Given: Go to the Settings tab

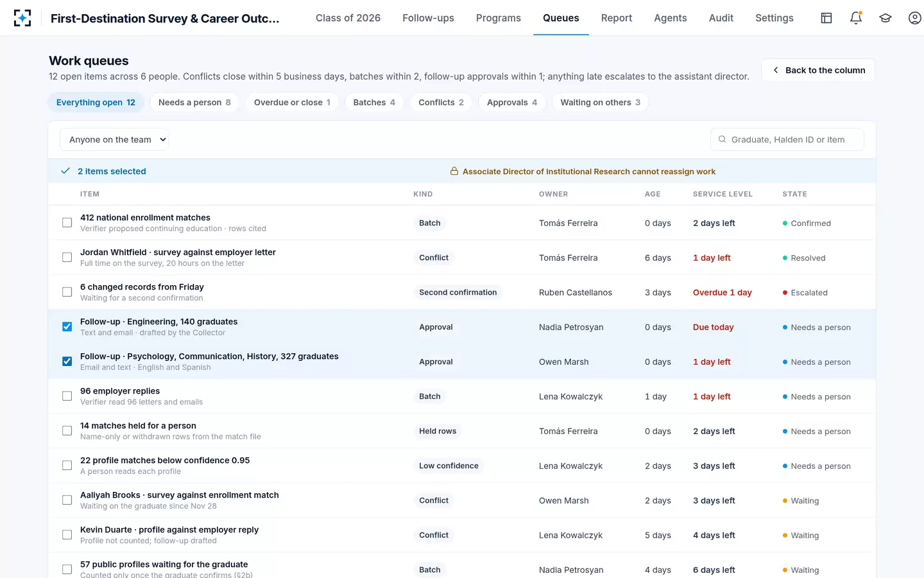Looking at the screenshot, I should (x=774, y=18).
